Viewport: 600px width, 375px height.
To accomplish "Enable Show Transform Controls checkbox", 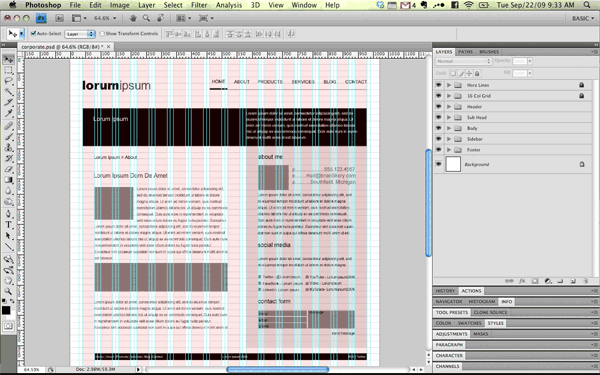I will [102, 33].
